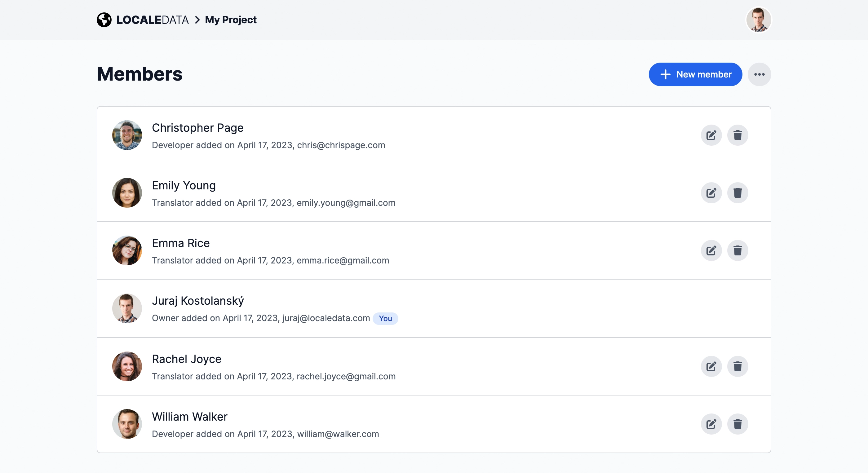
Task: Click the delete icon for Rachel Joyce
Action: pos(737,366)
